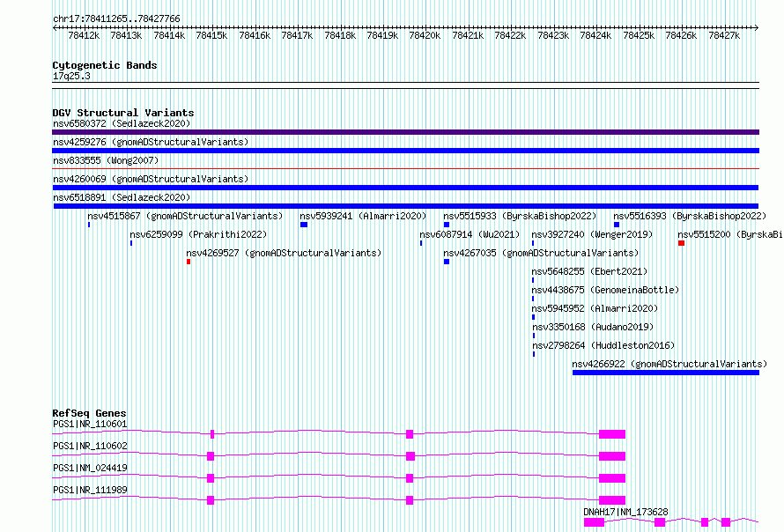
Task: Select the 78420k ruler tick label
Action: pyautogui.click(x=425, y=35)
